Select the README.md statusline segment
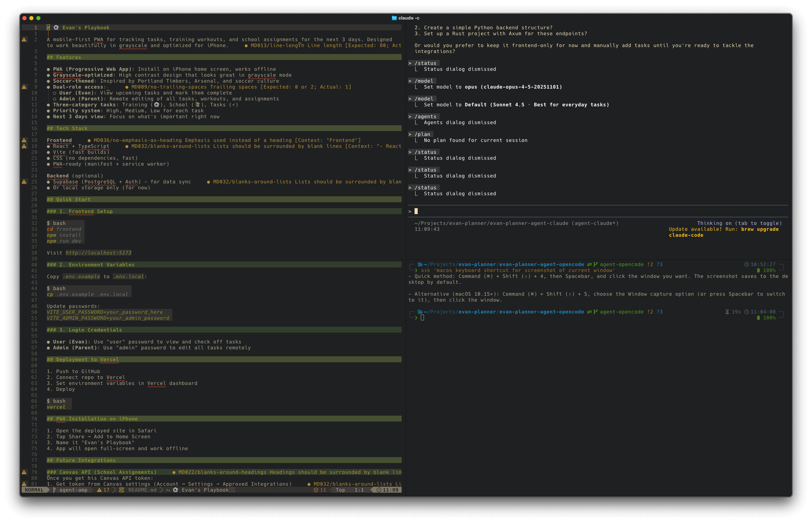Viewport: 812px width, 523px height. pyautogui.click(x=142, y=490)
